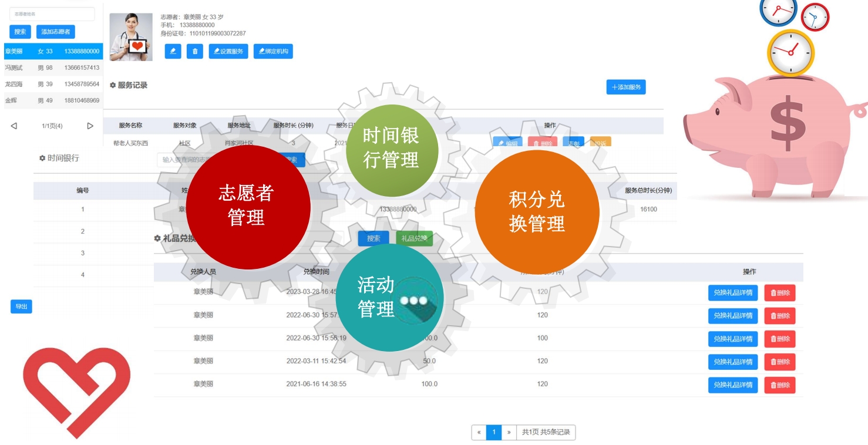Click 共1页 共5条记录 summary text
This screenshot has height=445, width=868.
pyautogui.click(x=546, y=433)
